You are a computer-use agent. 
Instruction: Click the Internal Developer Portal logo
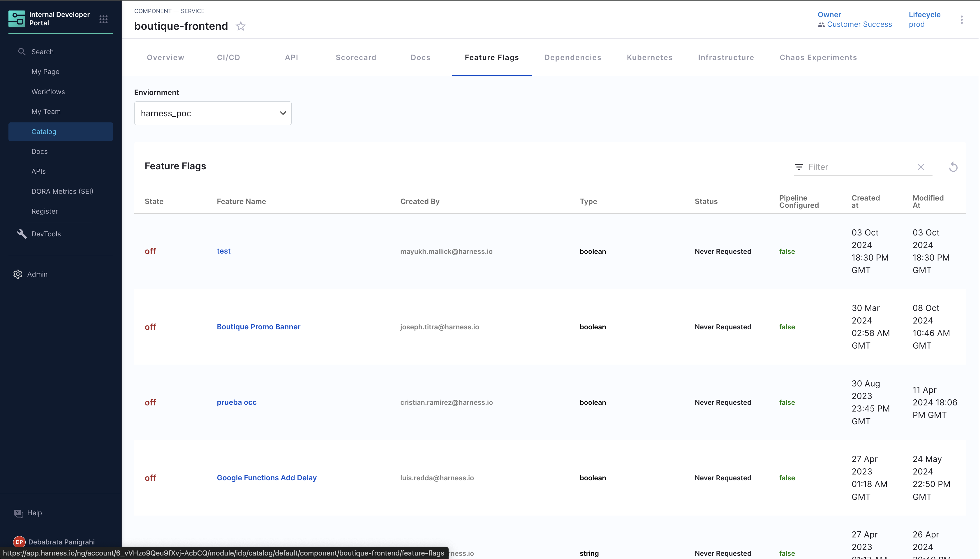click(17, 19)
